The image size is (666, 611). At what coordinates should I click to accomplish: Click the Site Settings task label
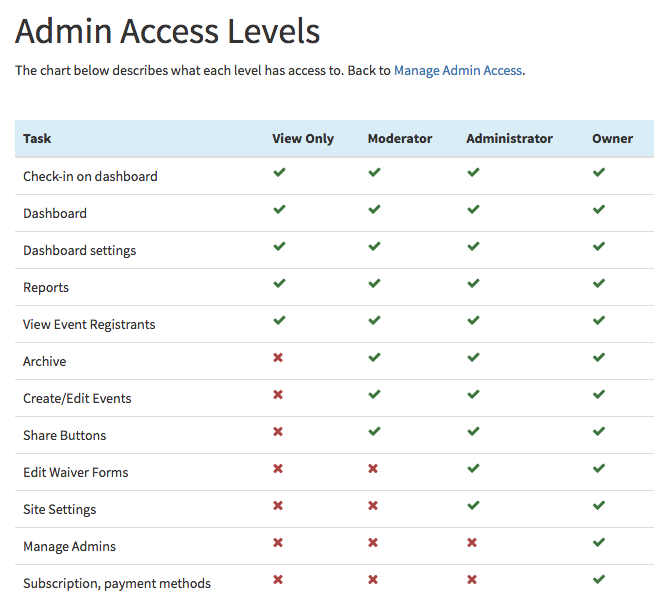pos(59,510)
